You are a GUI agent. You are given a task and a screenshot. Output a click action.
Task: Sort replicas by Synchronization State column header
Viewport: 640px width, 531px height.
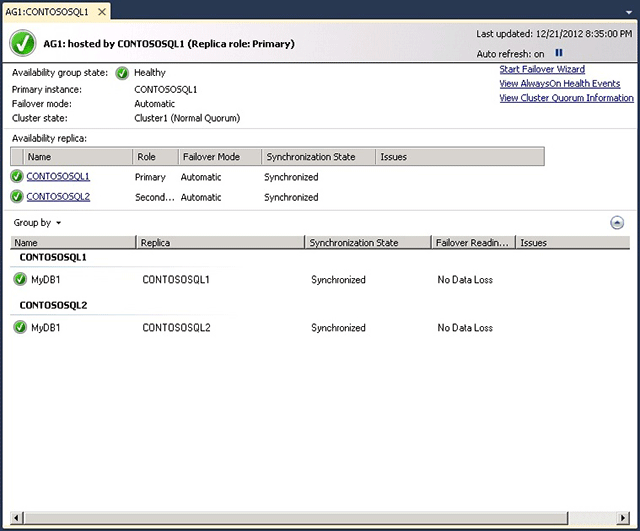pos(318,157)
